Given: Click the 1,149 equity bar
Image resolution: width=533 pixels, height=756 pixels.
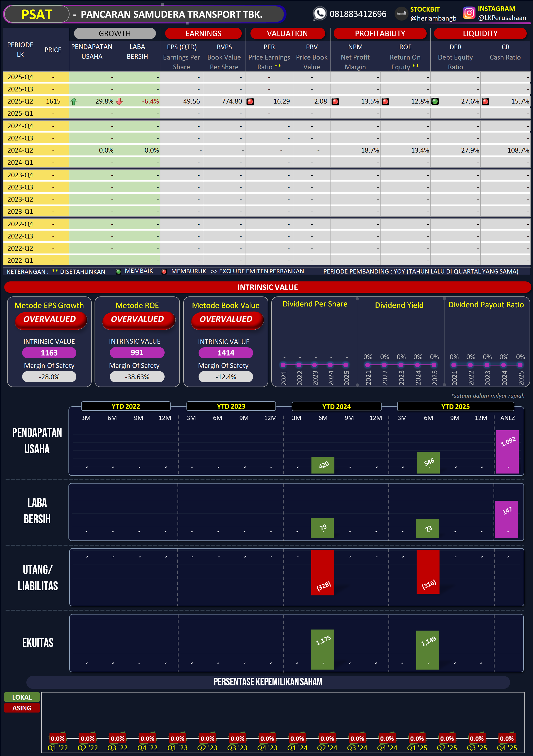Looking at the screenshot, I should pos(428,650).
